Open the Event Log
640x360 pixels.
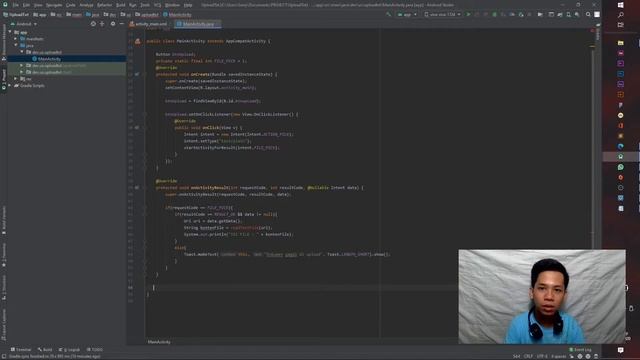pos(580,350)
